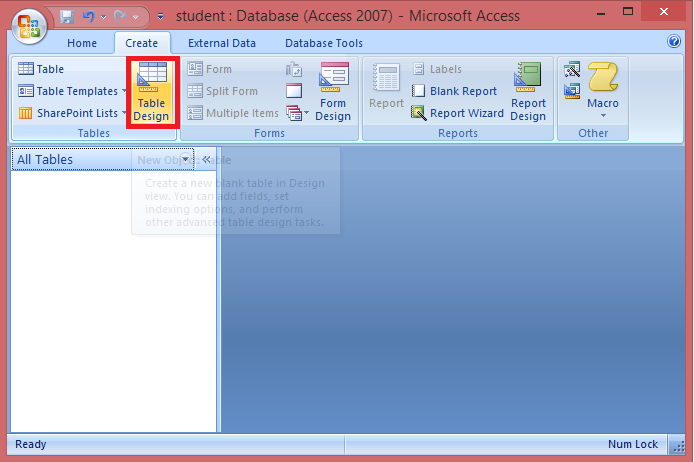Click the Labels button

[437, 69]
